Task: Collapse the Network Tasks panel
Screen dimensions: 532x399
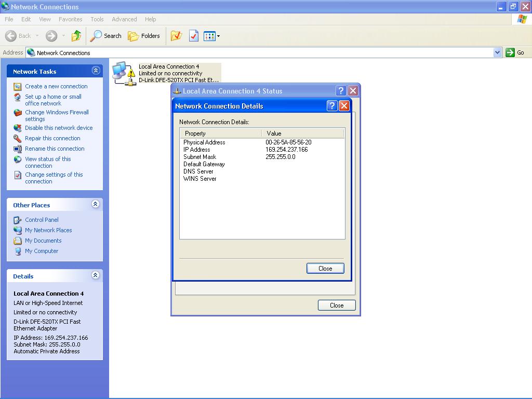Action: coord(96,71)
